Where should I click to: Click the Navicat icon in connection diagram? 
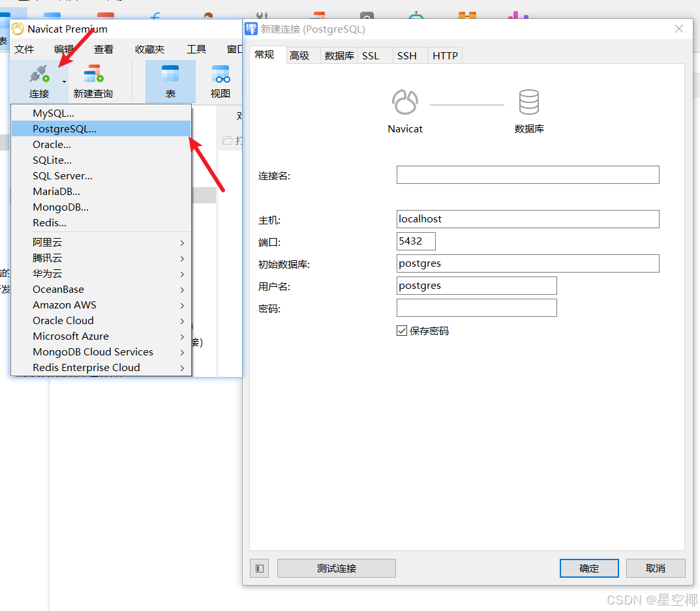point(405,102)
